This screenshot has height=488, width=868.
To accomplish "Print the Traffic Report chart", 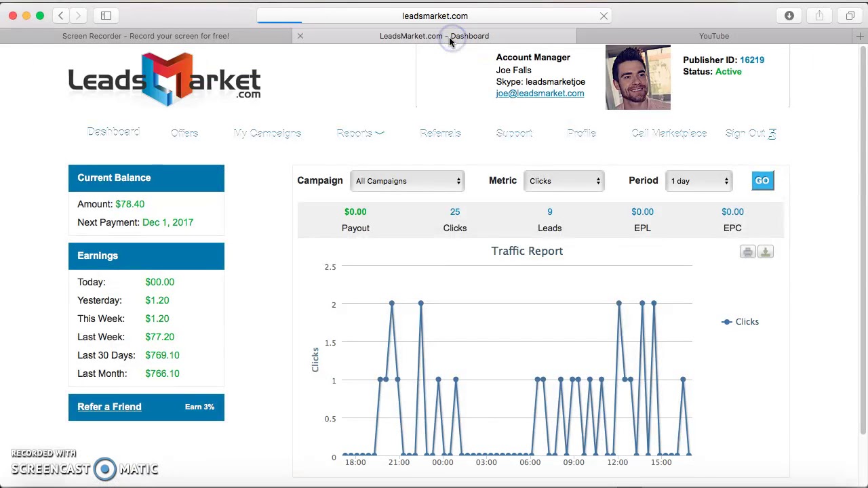I will [x=747, y=252].
